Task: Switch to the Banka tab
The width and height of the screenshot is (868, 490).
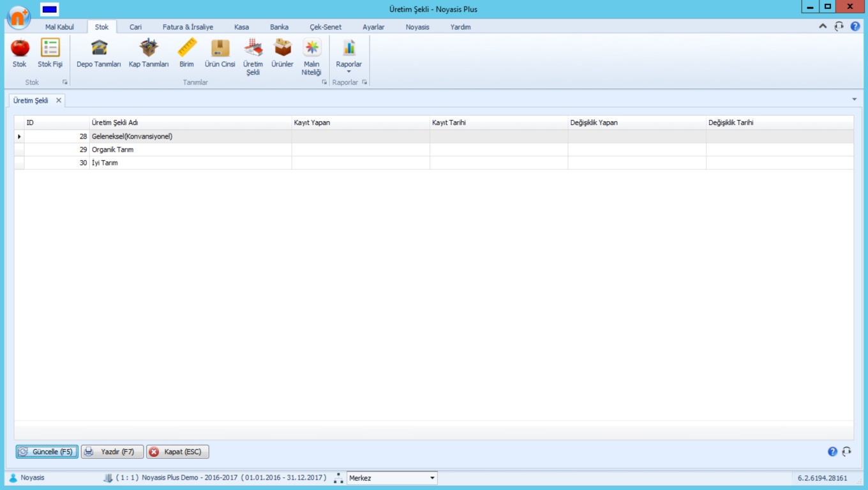Action: (279, 27)
